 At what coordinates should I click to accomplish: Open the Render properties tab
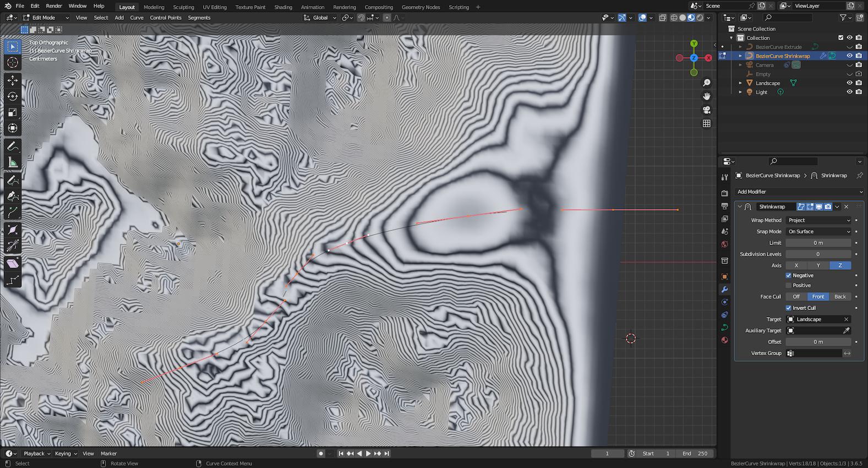[724, 193]
